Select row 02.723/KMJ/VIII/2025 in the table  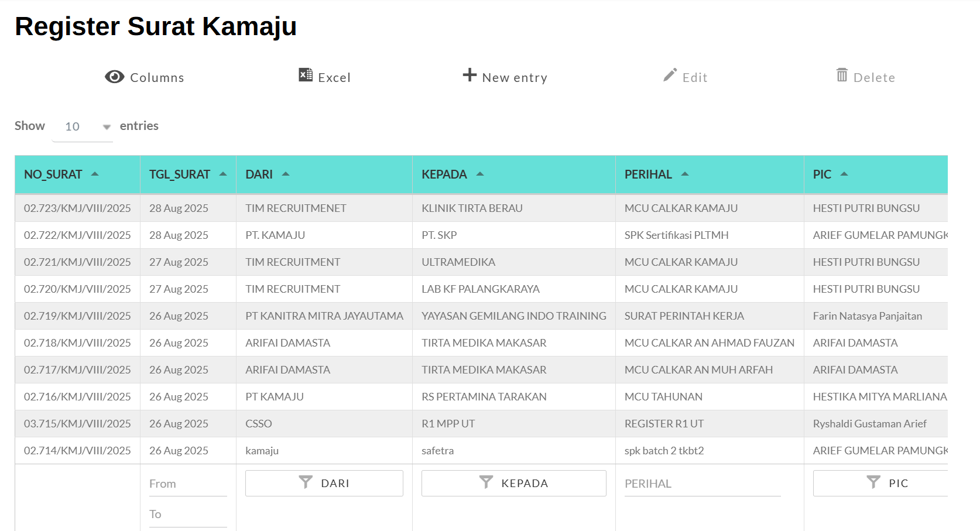coord(77,208)
